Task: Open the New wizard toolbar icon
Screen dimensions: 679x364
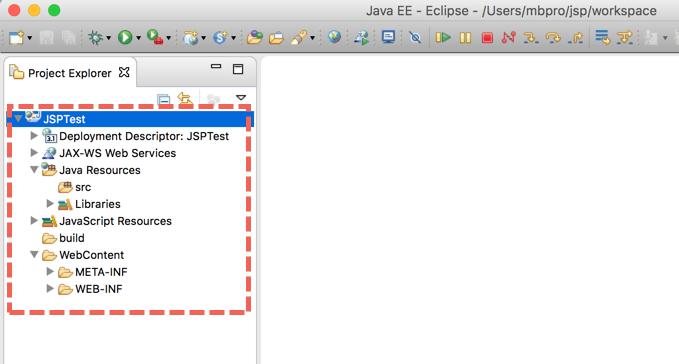Action: pyautogui.click(x=16, y=38)
